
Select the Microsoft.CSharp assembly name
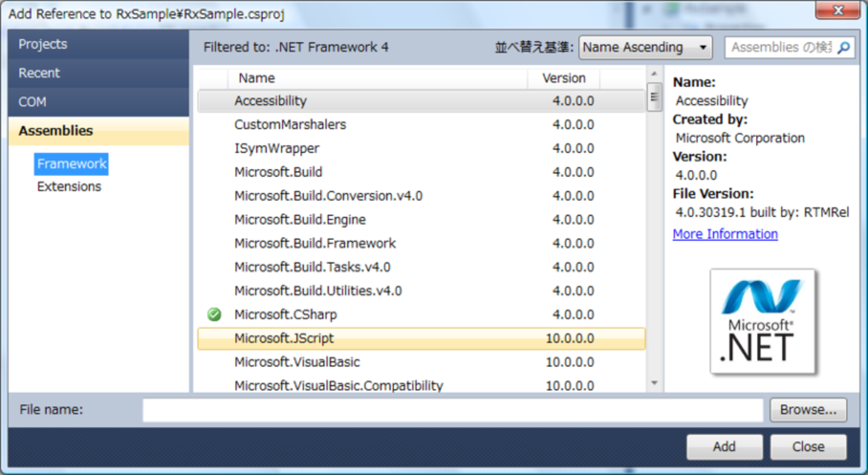tap(285, 315)
